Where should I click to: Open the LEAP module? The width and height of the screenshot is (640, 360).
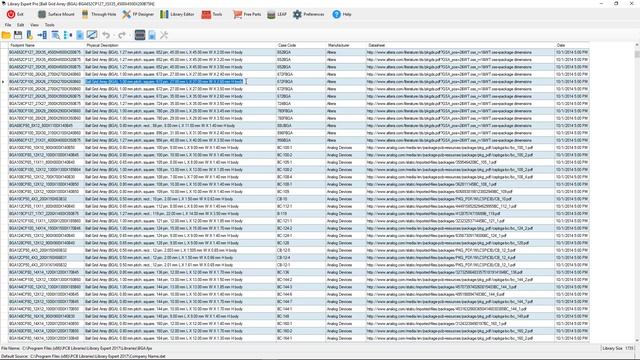[277, 14]
